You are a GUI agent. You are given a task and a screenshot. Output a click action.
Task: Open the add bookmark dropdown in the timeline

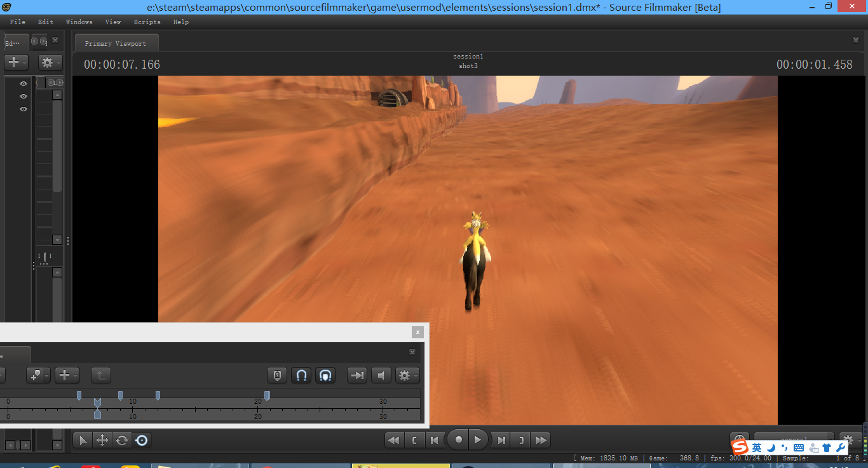click(38, 375)
